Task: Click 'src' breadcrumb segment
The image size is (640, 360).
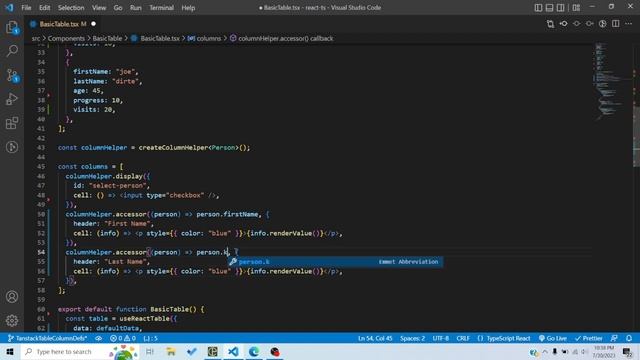Action: (x=36, y=38)
